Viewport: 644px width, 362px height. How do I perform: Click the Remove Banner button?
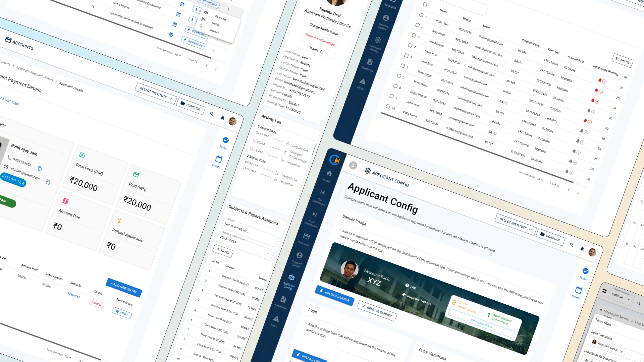377,311
